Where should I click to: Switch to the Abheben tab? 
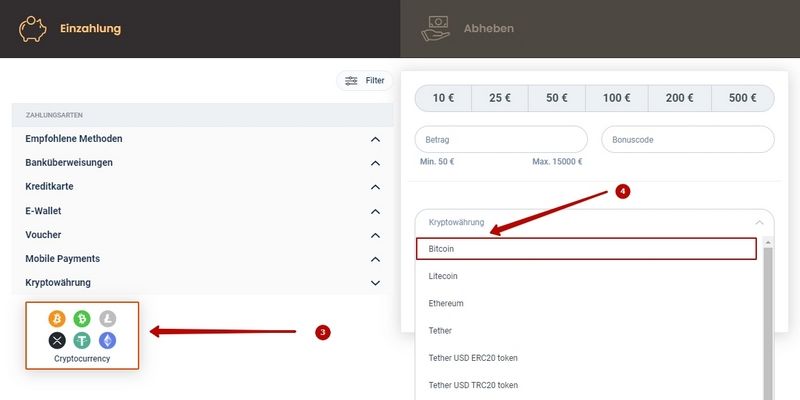click(488, 28)
